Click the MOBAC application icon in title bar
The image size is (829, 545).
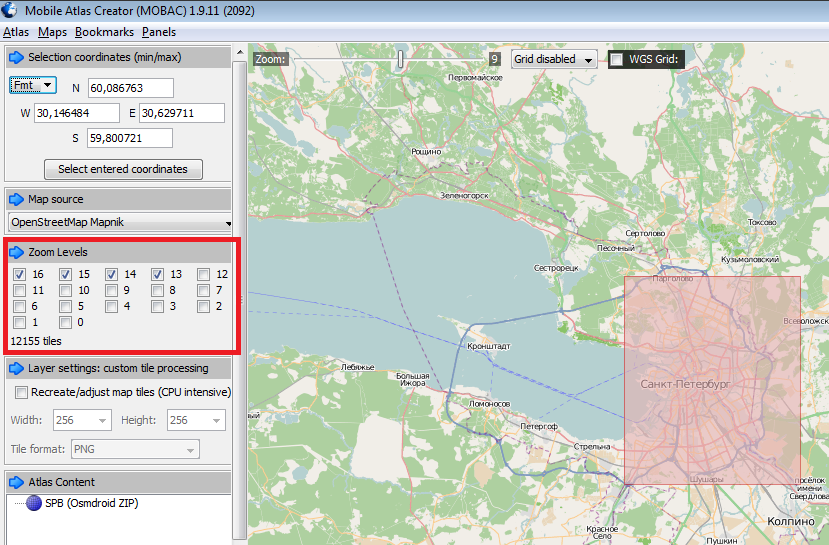(11, 11)
